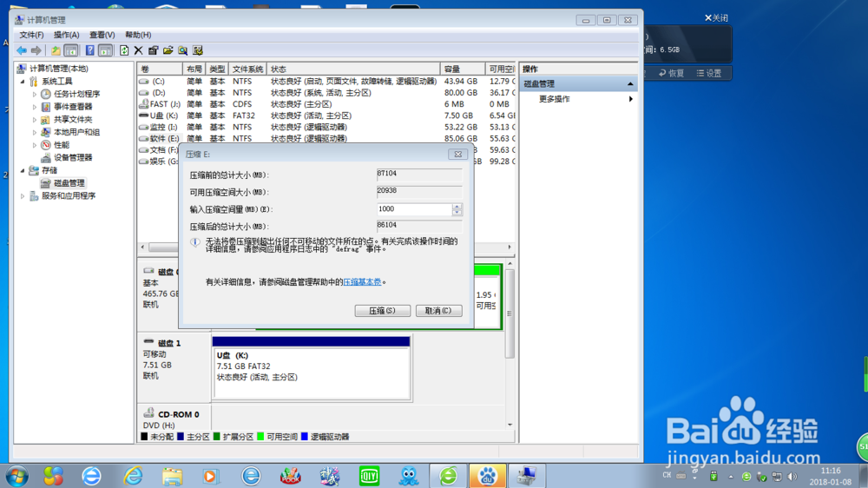Open the 更多操作 submenu
The height and width of the screenshot is (488, 868).
coord(579,99)
